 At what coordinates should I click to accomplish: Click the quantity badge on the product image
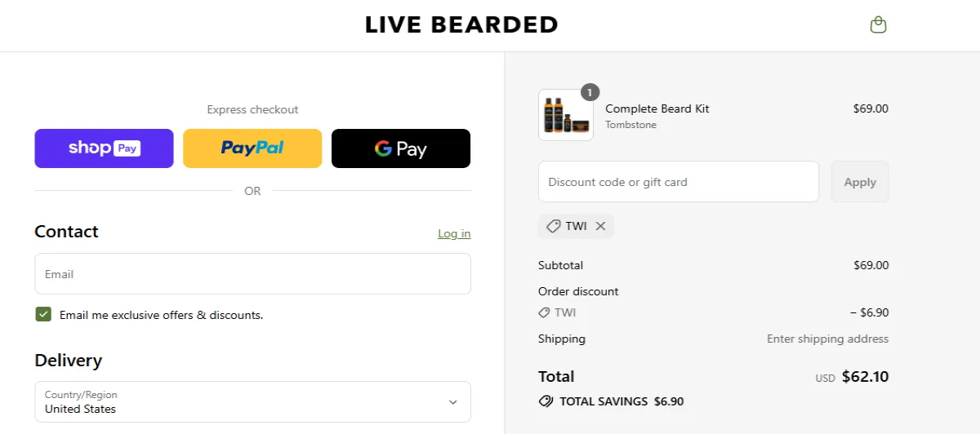point(590,92)
